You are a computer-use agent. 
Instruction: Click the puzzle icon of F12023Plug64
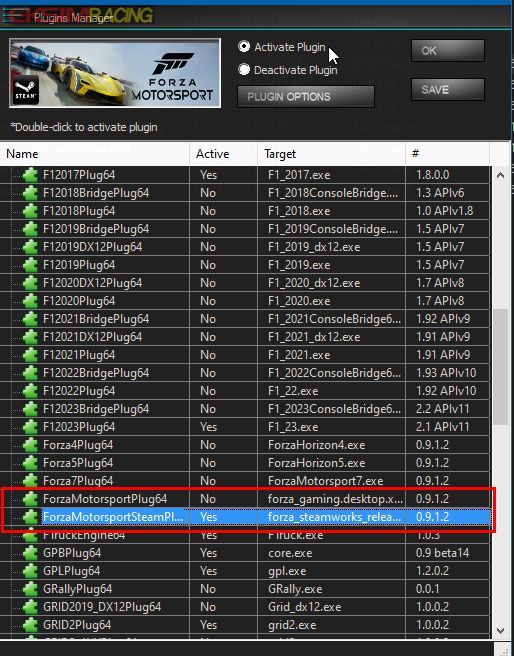pos(30,427)
